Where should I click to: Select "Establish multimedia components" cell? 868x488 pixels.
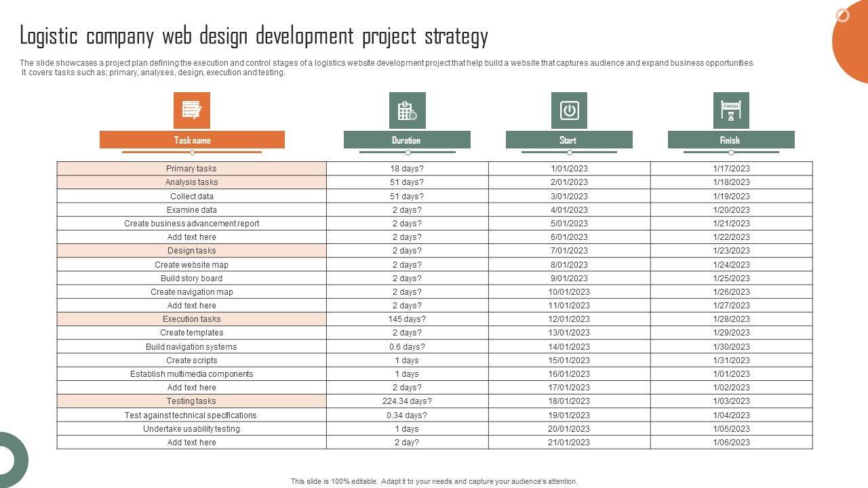pyautogui.click(x=192, y=374)
